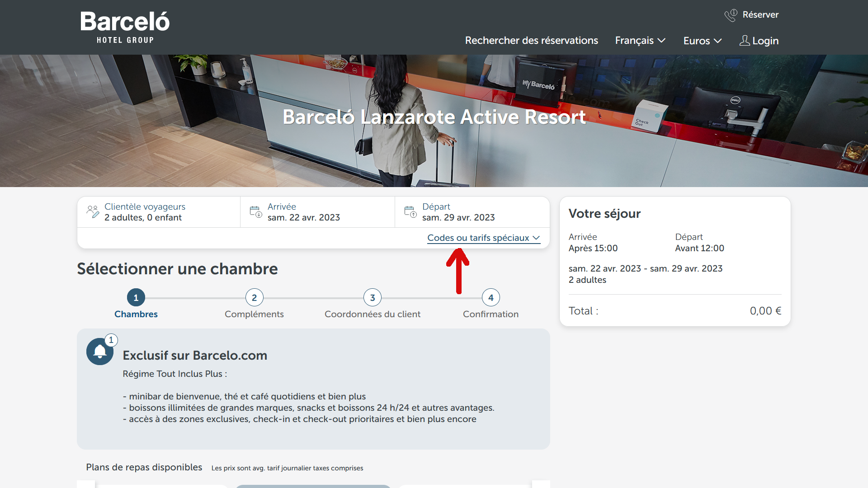Click the Arrivée calendar icon

[256, 211]
